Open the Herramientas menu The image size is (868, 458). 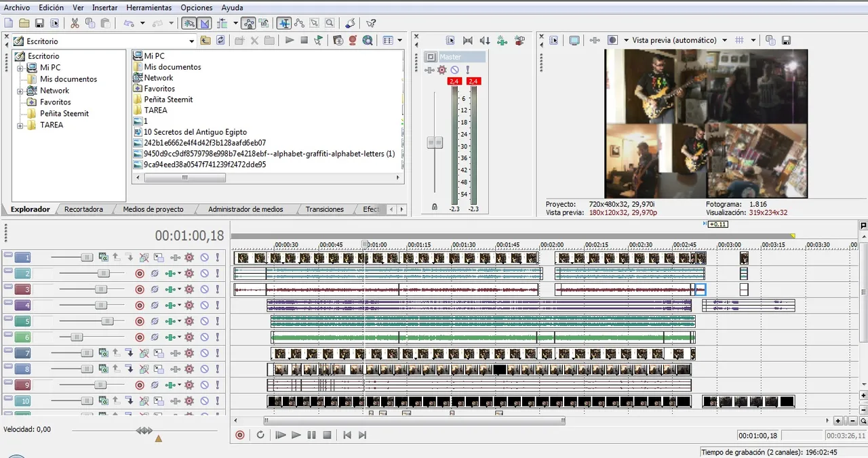[149, 7]
